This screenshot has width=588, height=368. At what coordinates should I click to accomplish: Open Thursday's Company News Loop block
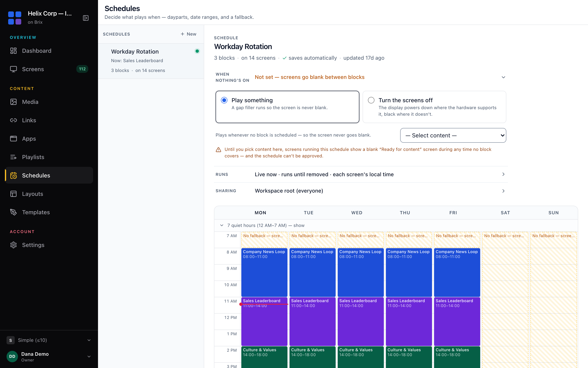(409, 272)
